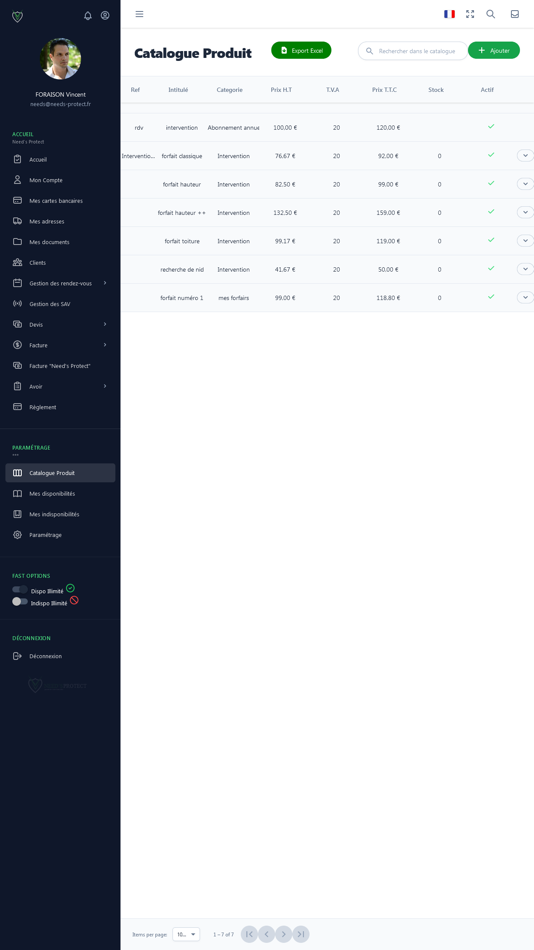
Task: Open the inbox icon in top bar
Action: 515,14
